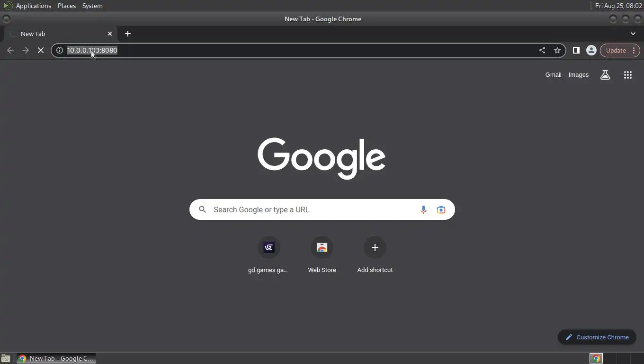Show desktop via bottom-left panel icon
The height and width of the screenshot is (364, 644).
coord(6,358)
